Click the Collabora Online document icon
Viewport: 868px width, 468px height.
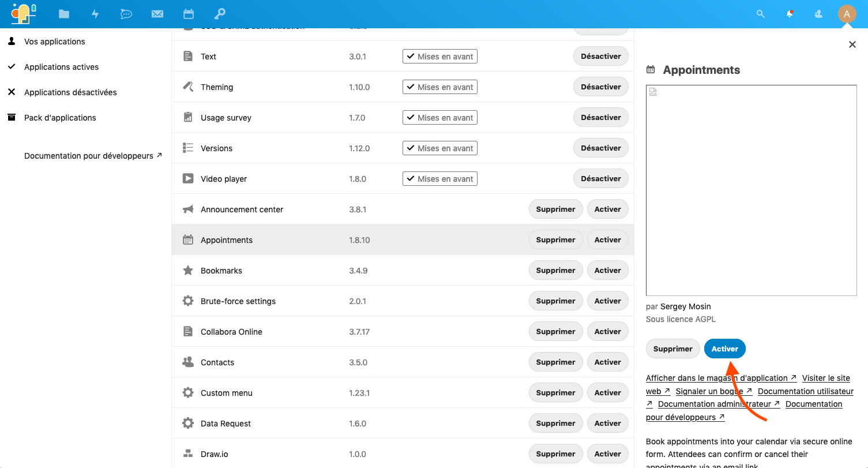coord(188,332)
